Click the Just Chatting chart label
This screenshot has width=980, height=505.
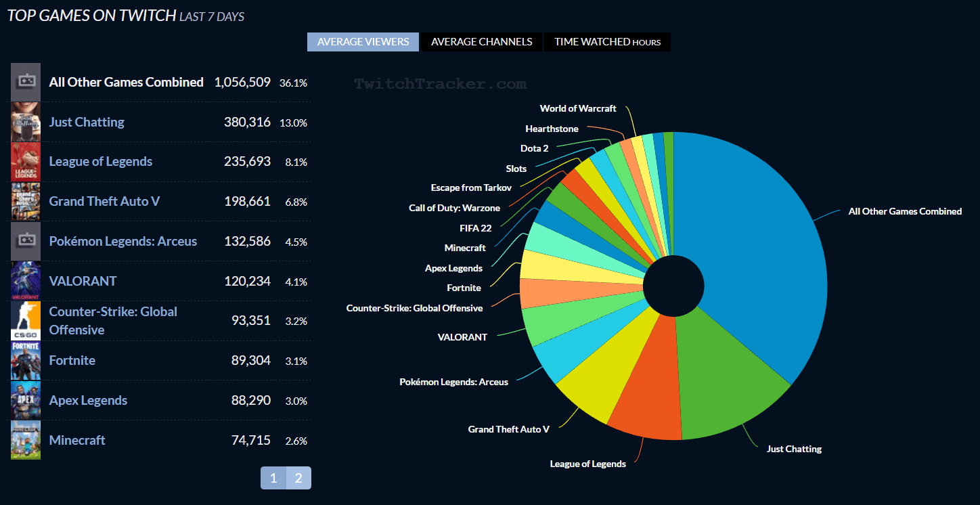click(794, 449)
